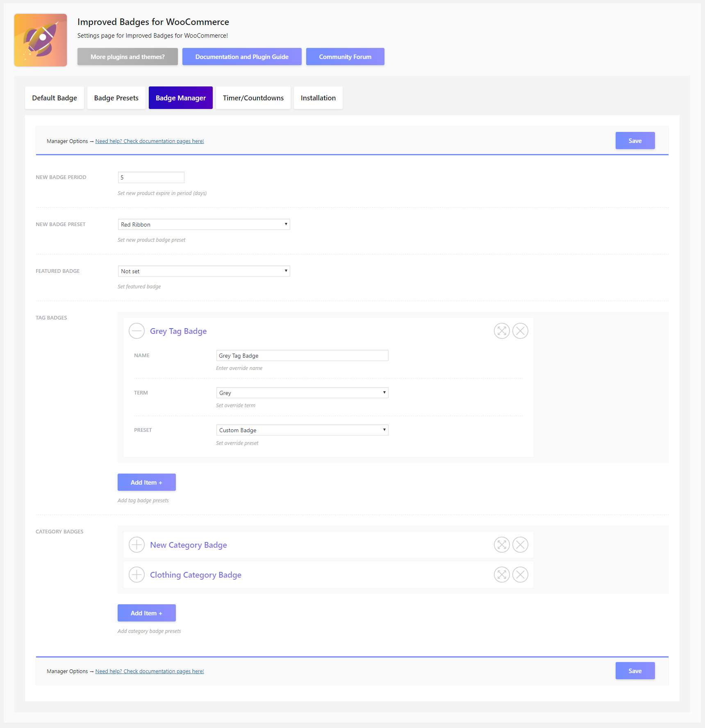Screen dimensions: 705x728
Task: Click the New Badge Period input field
Action: pos(151,177)
